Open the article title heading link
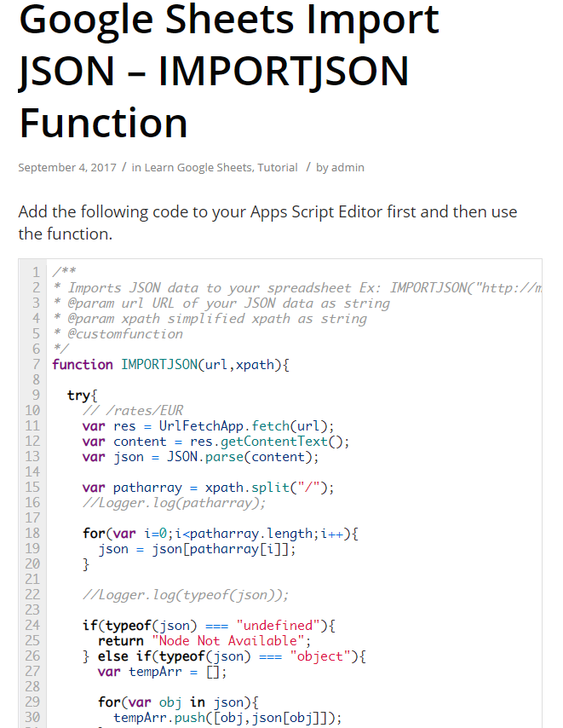Image resolution: width=563 pixels, height=728 pixels. tap(228, 71)
